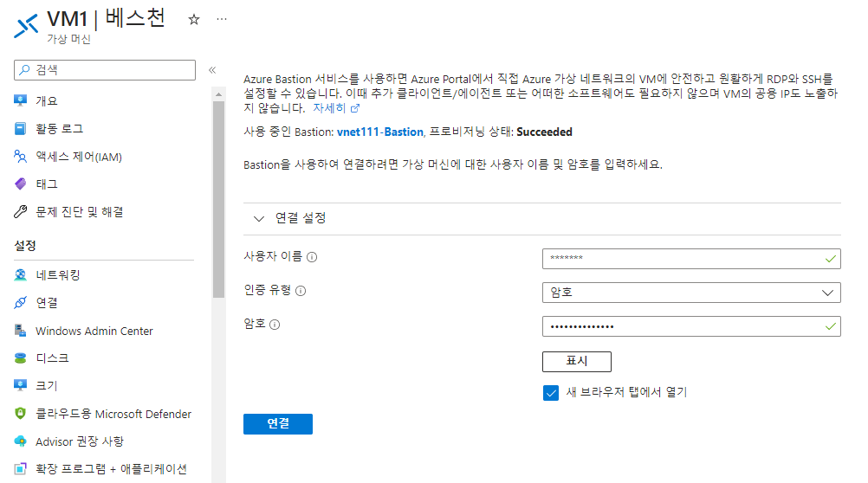Follow the 자세히 learn more link
Image resolution: width=868 pixels, height=483 pixels.
click(329, 108)
